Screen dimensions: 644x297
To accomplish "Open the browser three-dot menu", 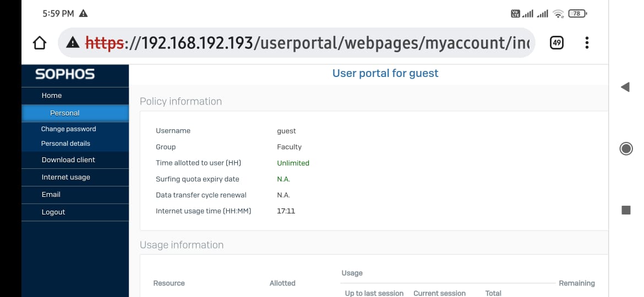I will tap(587, 42).
